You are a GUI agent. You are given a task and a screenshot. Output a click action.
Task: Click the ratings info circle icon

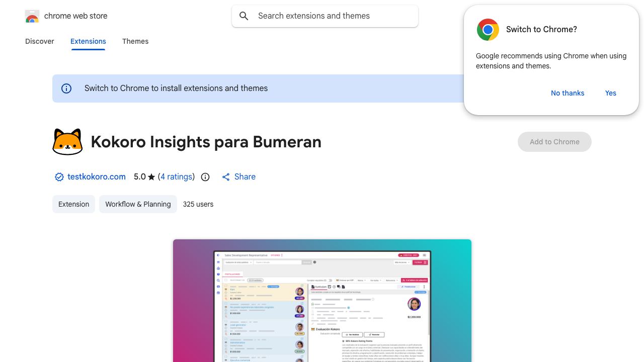pyautogui.click(x=205, y=177)
